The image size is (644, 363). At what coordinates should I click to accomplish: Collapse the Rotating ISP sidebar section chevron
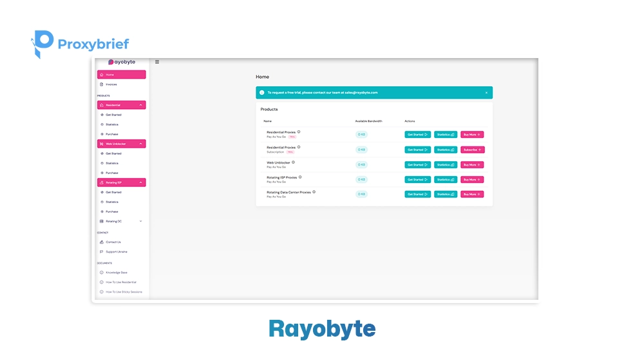click(x=140, y=182)
